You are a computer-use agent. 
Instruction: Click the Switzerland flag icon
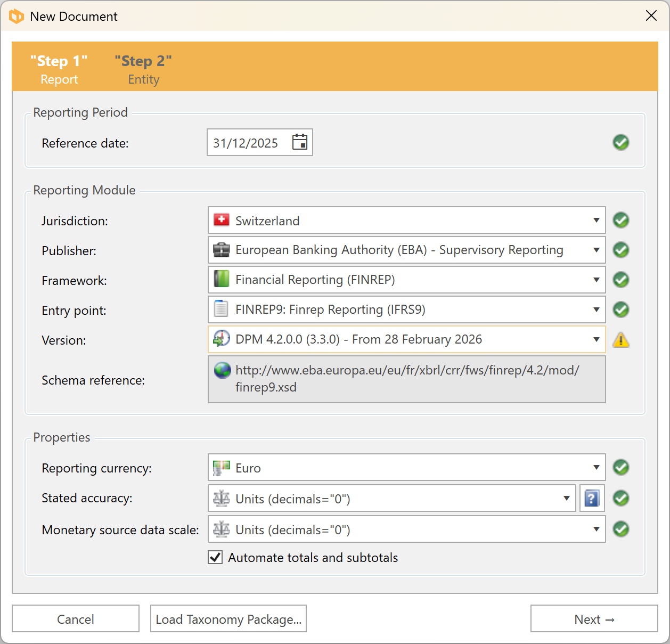[x=222, y=220]
